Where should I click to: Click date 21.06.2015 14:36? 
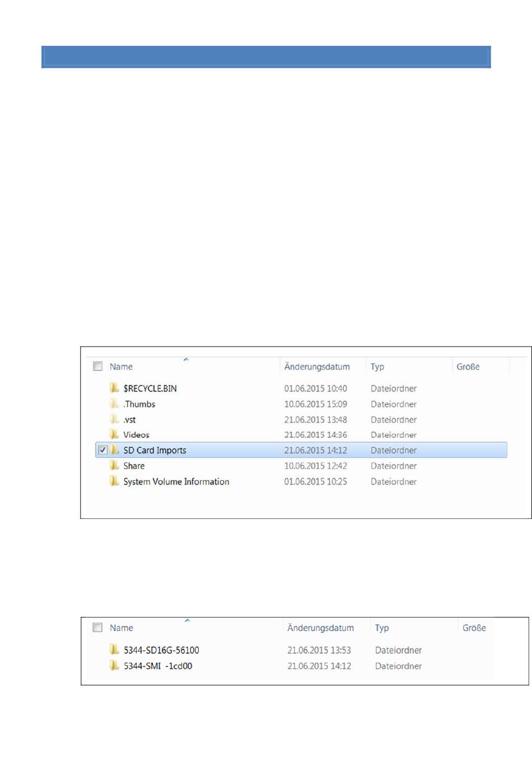pyautogui.click(x=315, y=435)
